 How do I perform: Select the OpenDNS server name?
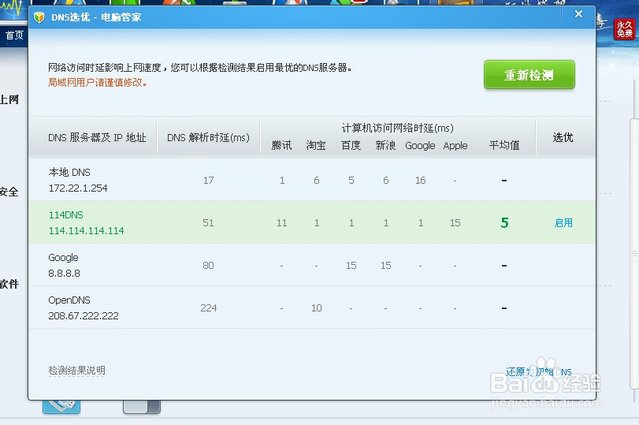click(69, 300)
